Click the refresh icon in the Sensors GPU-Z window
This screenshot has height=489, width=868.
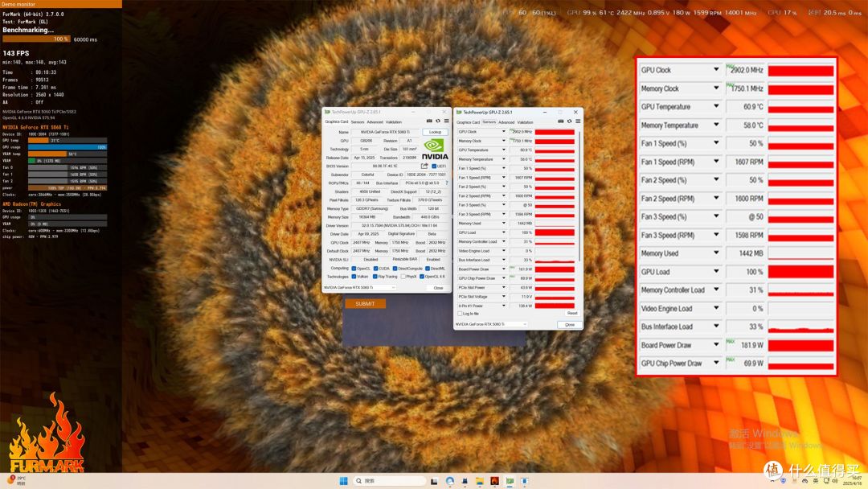click(569, 121)
